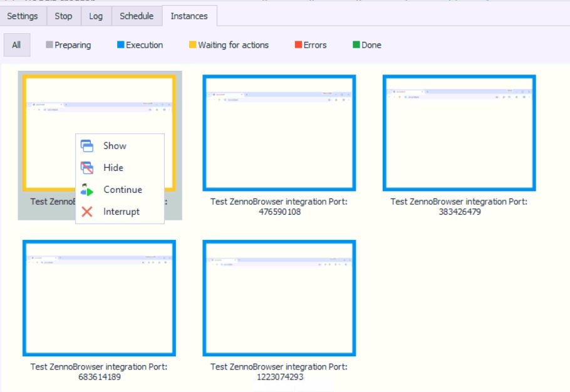
Task: Click the green Done color swatch
Action: (356, 45)
